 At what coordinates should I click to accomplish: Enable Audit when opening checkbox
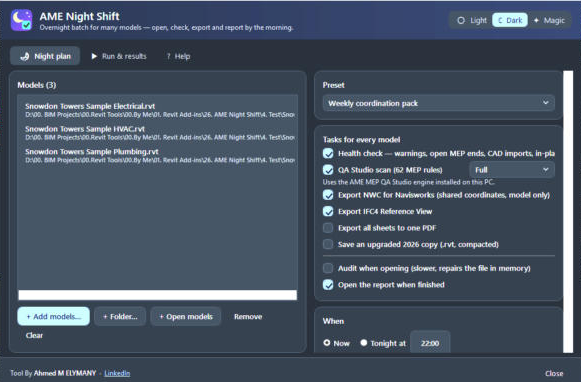328,268
